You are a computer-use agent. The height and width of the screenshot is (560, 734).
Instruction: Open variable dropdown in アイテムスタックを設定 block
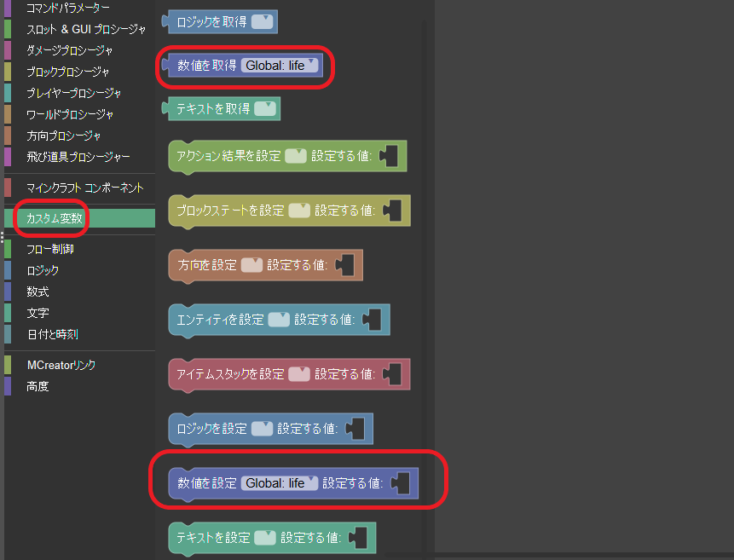pos(299,374)
